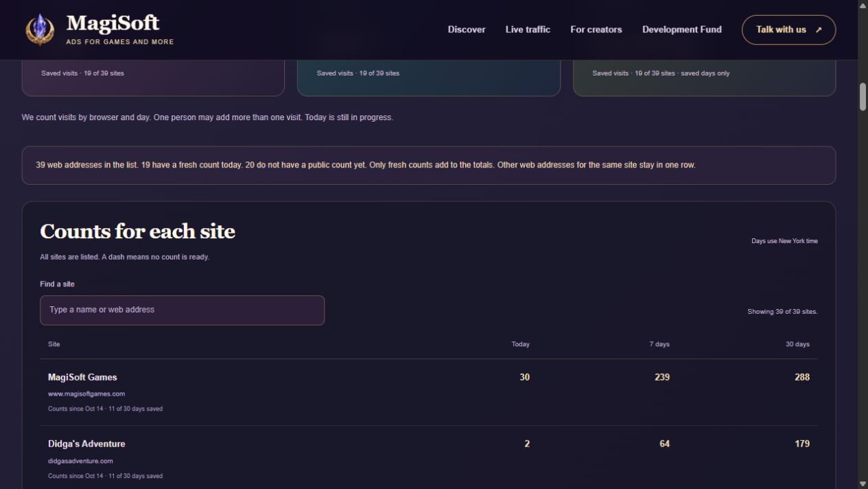Screen dimensions: 868x489
Task: Click Didga's Adventure Counts since Oct 14 line
Action: [x=105, y=475]
